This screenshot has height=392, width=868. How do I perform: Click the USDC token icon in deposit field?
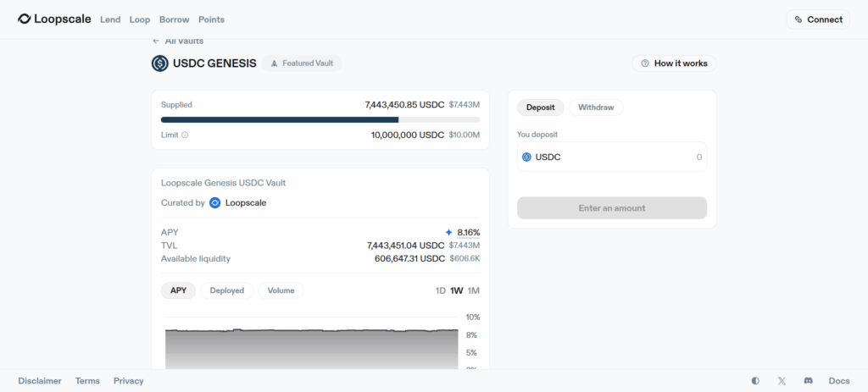(x=526, y=157)
